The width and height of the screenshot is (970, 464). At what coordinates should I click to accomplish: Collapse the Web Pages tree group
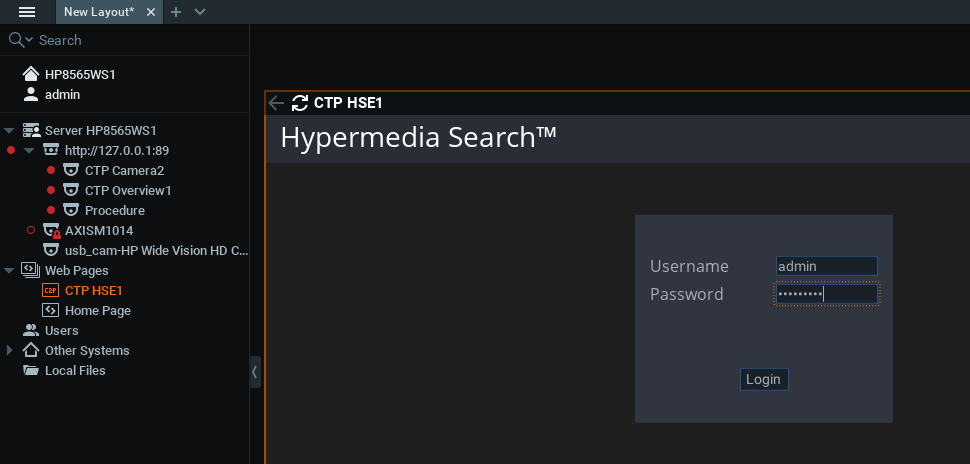click(9, 270)
